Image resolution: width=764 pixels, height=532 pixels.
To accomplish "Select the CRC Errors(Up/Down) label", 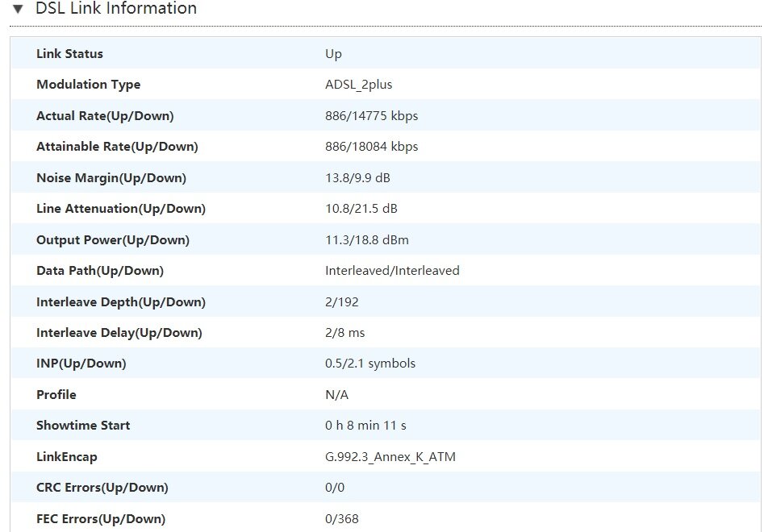I will point(102,488).
